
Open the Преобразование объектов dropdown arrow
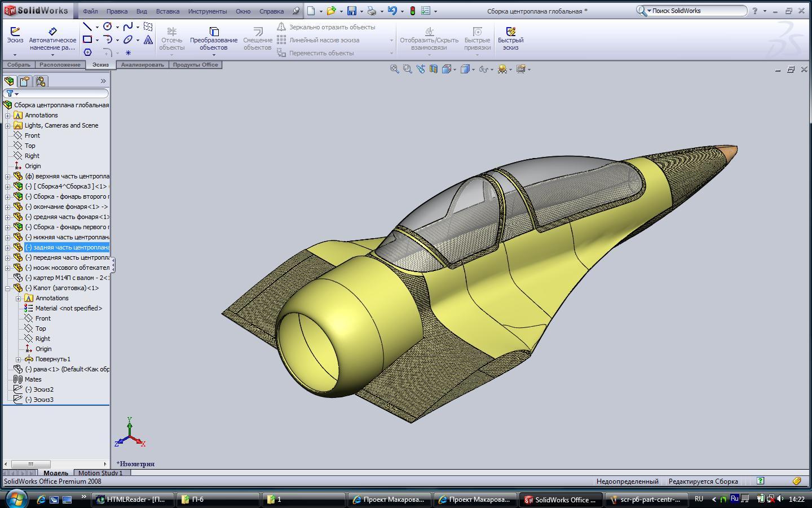pyautogui.click(x=214, y=55)
